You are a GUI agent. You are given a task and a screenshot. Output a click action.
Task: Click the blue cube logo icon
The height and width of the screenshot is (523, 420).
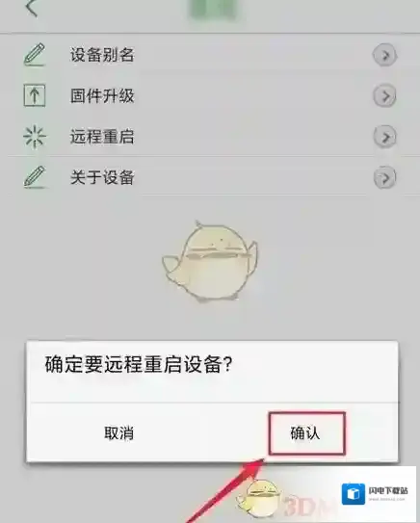(x=354, y=493)
